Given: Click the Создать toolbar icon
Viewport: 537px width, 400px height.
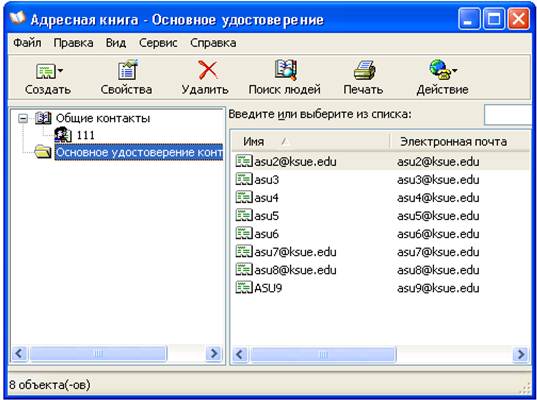Looking at the screenshot, I should pyautogui.click(x=46, y=71).
